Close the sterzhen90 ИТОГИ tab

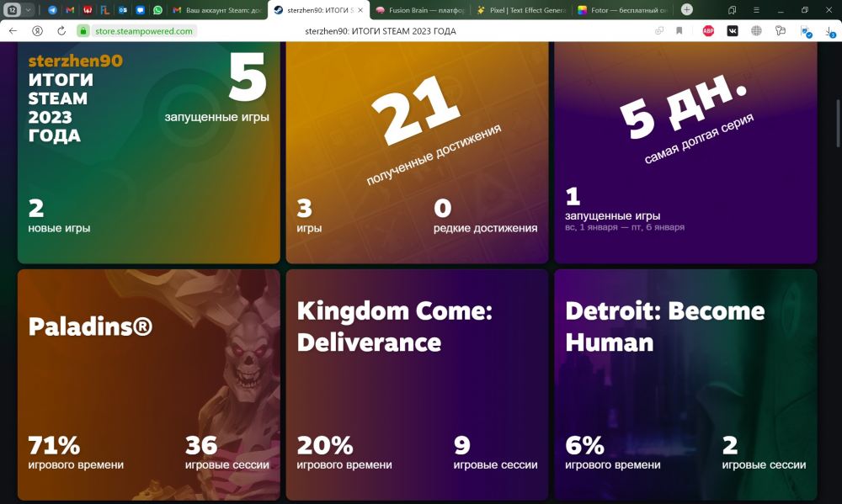click(x=361, y=9)
